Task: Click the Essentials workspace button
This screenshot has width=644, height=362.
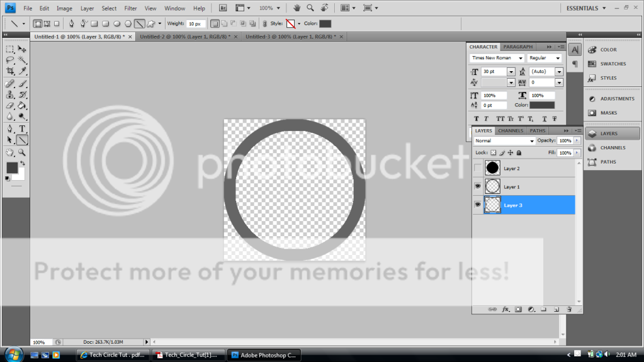Action: coord(587,8)
